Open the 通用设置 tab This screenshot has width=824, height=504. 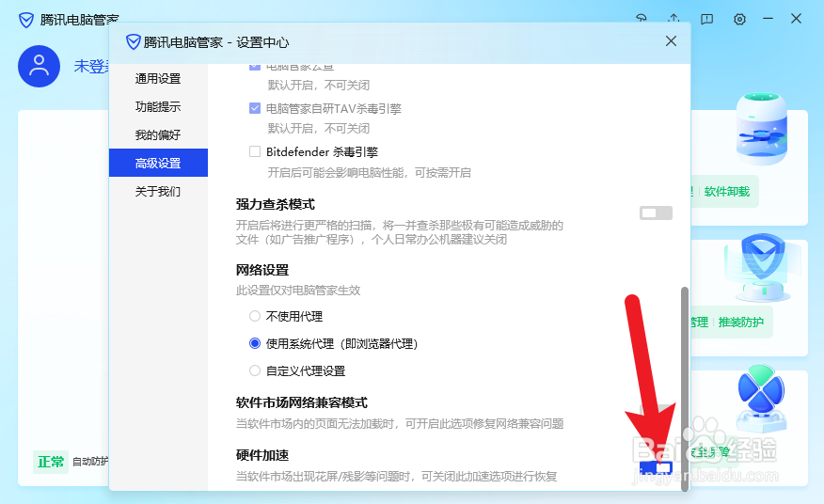tap(158, 78)
